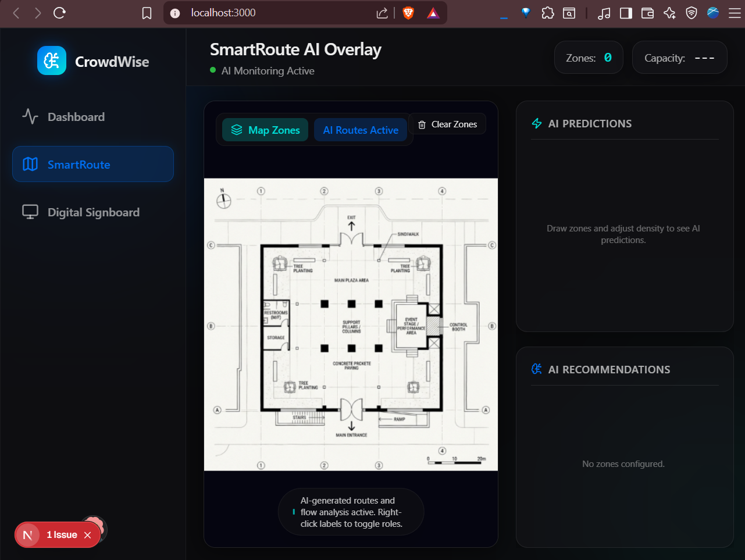Open the browser hamburger menu

(735, 13)
